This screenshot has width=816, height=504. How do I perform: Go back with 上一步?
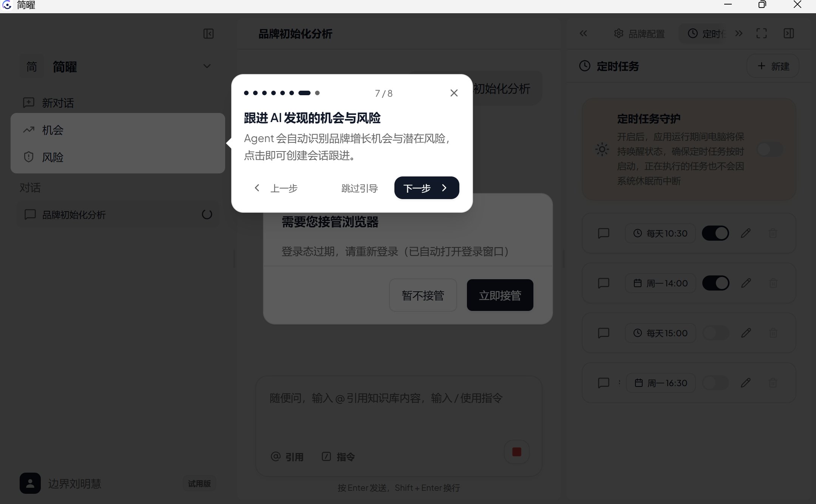[277, 188]
